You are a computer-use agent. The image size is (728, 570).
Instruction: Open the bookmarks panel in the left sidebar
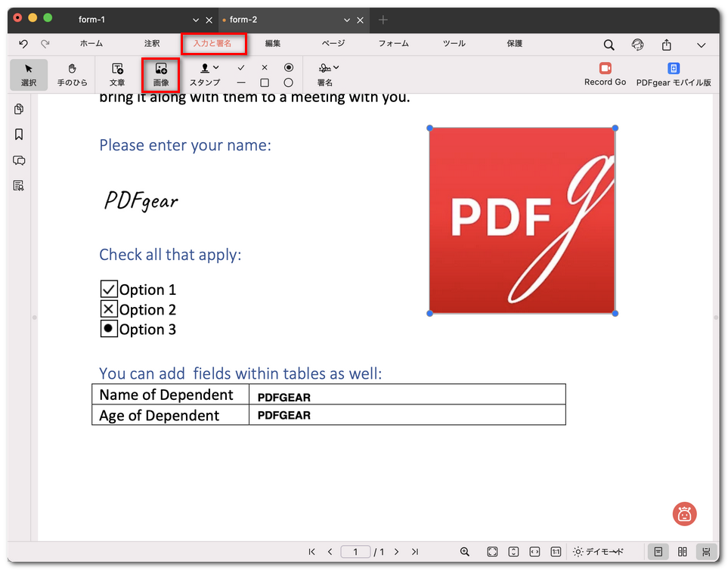click(19, 135)
